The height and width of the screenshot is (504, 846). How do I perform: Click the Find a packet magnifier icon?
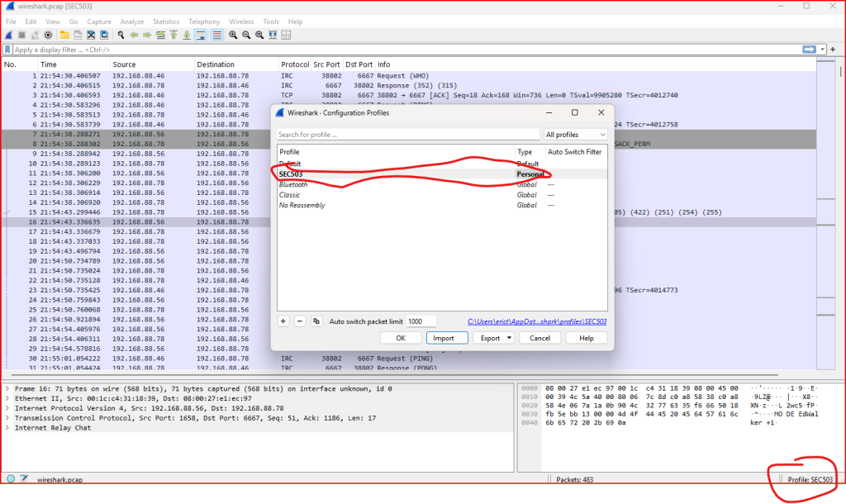click(121, 35)
